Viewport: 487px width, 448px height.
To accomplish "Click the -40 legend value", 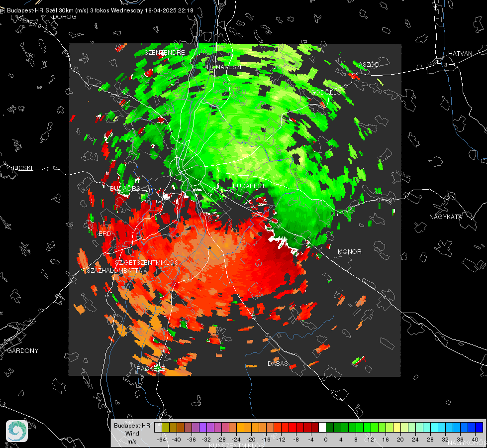I will (177, 440).
